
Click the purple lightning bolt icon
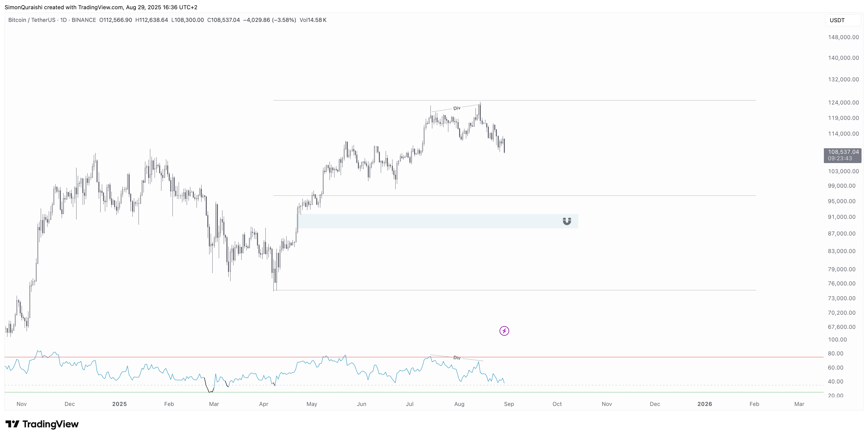point(504,331)
